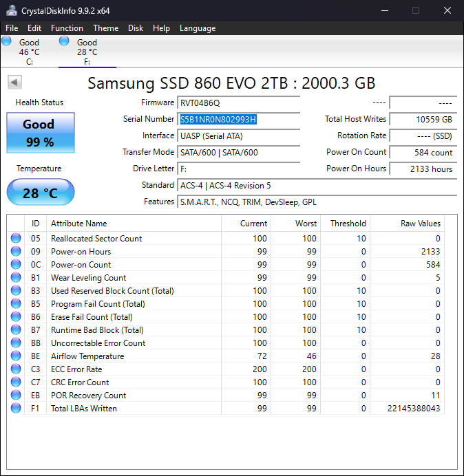This screenshot has height=476, width=464.
Task: Click the F: drive blue status orb
Action: tap(64, 41)
